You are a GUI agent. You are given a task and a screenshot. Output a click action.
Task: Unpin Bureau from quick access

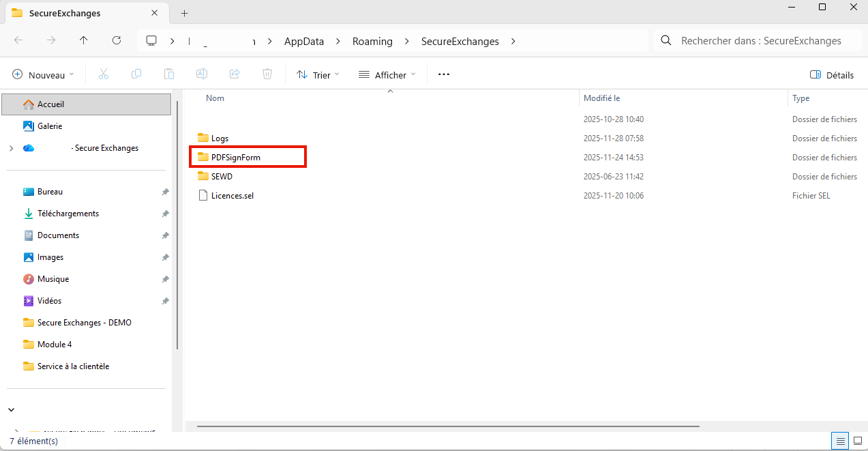(165, 192)
